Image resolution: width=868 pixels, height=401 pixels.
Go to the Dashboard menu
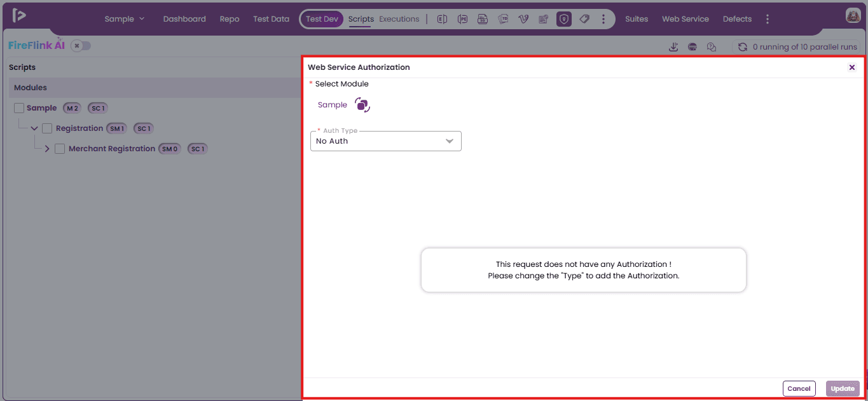click(184, 19)
